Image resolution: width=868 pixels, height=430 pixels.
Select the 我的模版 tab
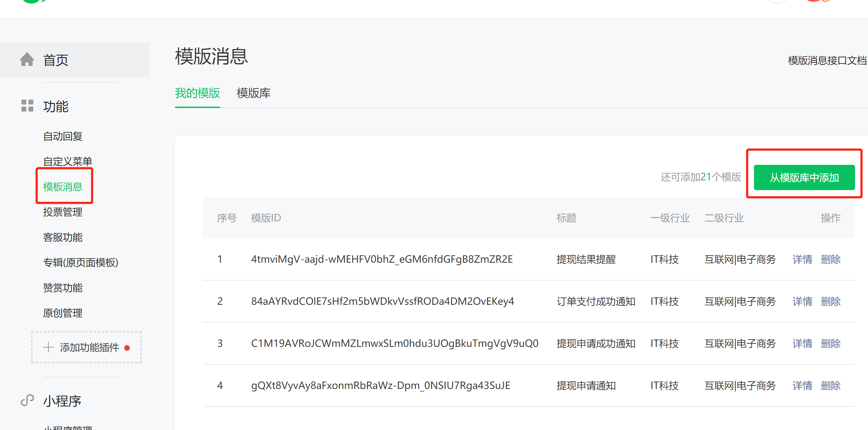(x=197, y=93)
